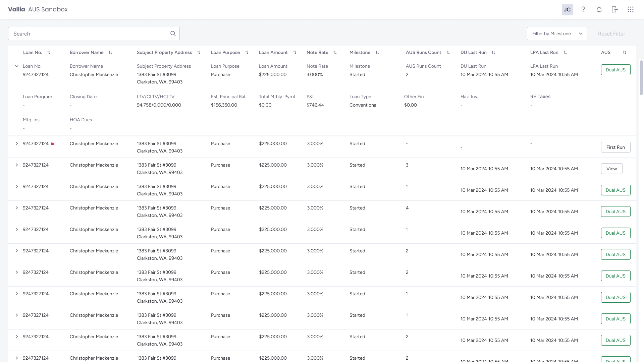The image size is (644, 362).
Task: Sort by AUS Runs Count icon
Action: click(448, 52)
